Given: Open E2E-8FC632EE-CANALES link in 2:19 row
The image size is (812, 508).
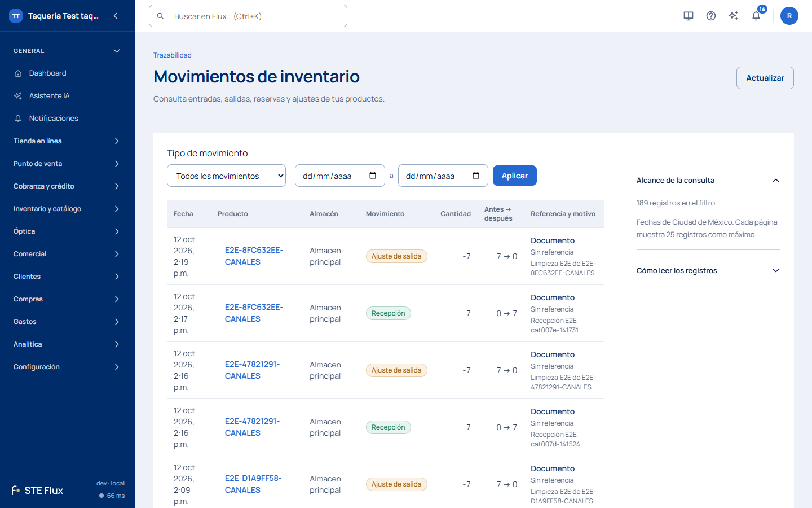Looking at the screenshot, I should click(x=254, y=256).
